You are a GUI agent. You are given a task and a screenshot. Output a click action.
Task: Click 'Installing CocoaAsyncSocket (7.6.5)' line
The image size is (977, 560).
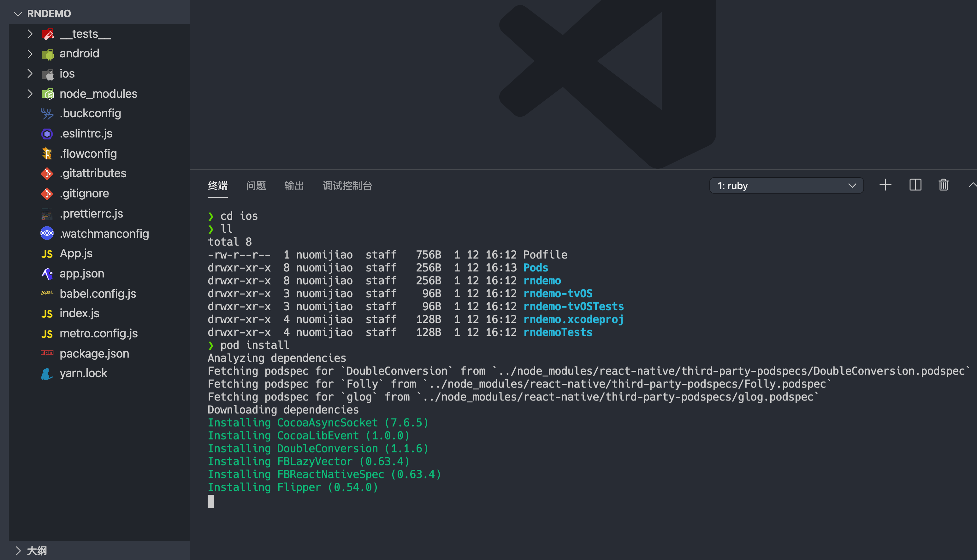[x=318, y=423]
